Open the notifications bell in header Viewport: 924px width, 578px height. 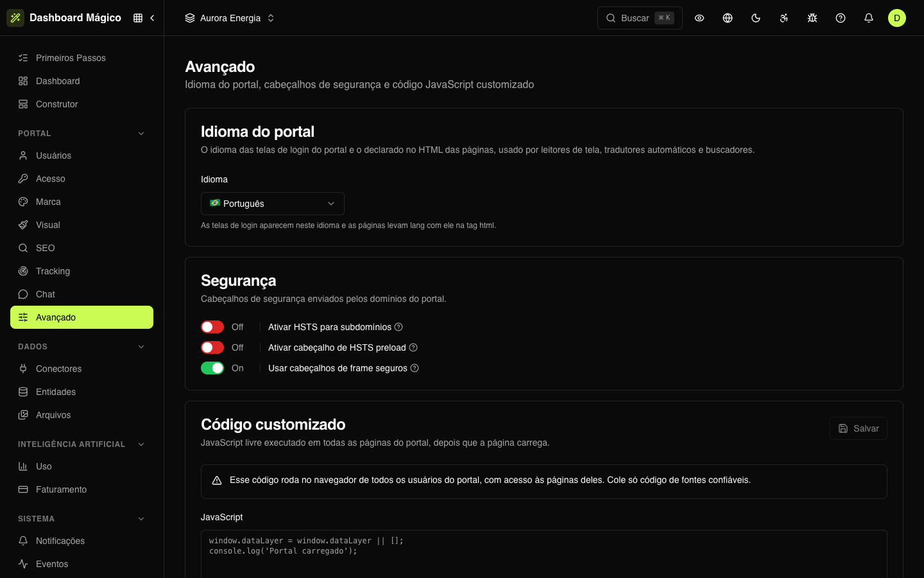pos(869,18)
